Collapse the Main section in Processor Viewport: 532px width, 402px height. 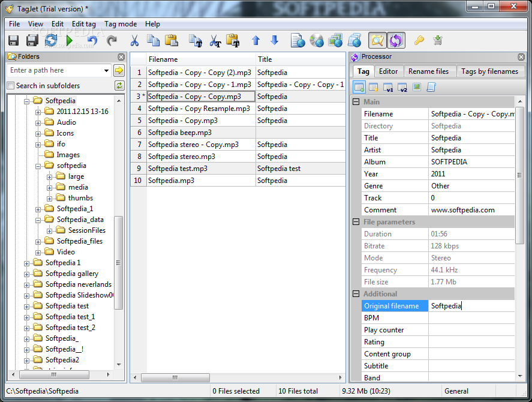(356, 102)
